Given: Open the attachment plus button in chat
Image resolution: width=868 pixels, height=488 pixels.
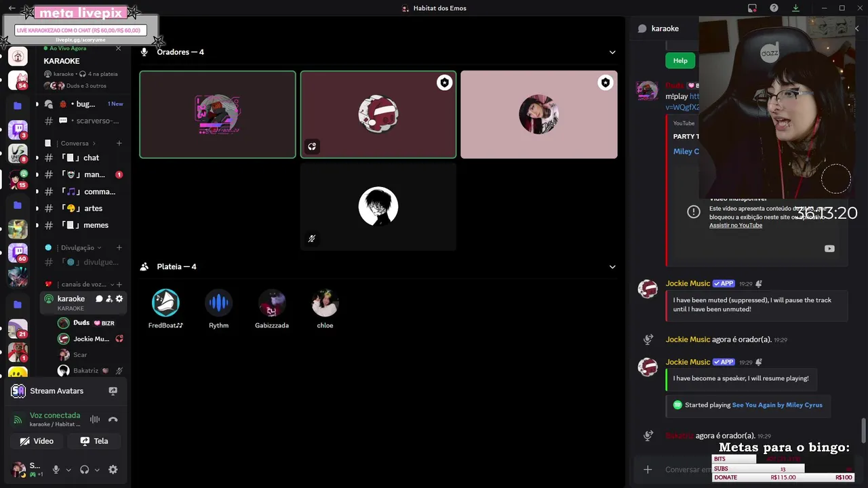Looking at the screenshot, I should click(648, 470).
